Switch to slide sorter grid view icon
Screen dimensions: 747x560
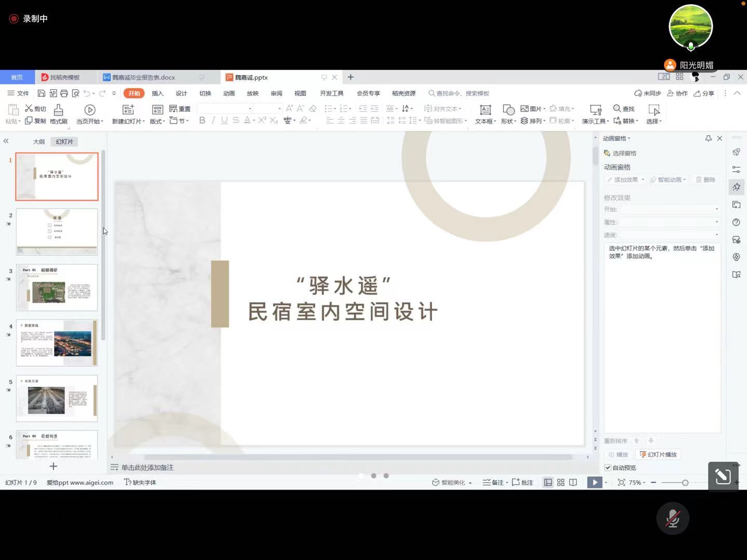(x=561, y=482)
